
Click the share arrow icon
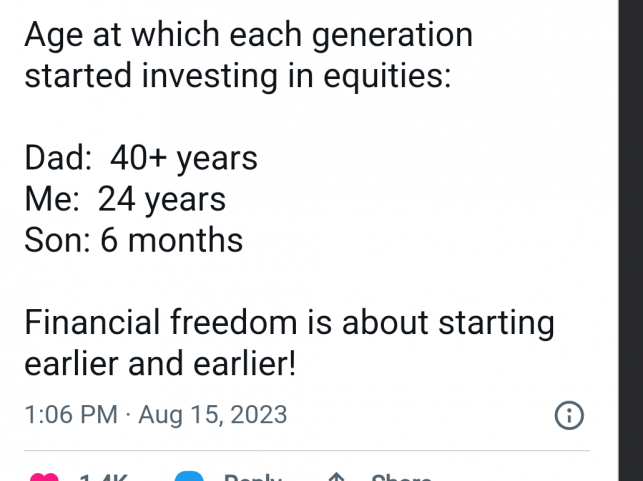338,477
